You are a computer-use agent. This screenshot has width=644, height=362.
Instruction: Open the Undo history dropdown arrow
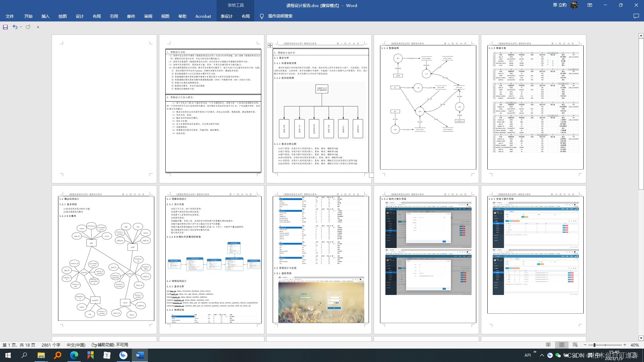point(21,27)
